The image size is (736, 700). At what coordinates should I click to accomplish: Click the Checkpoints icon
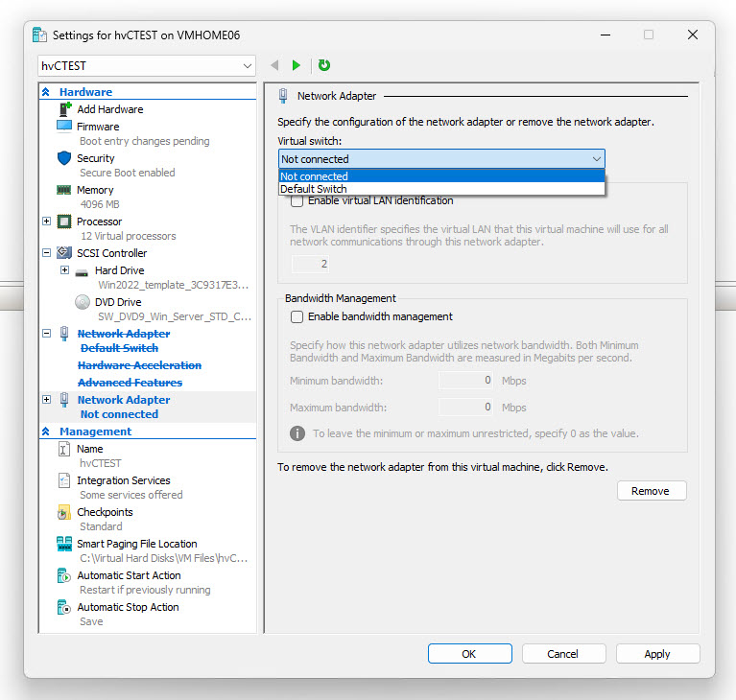point(64,512)
